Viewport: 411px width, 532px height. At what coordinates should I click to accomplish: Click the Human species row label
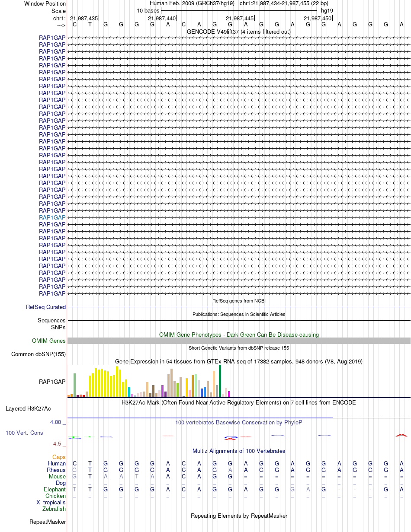tap(57, 463)
